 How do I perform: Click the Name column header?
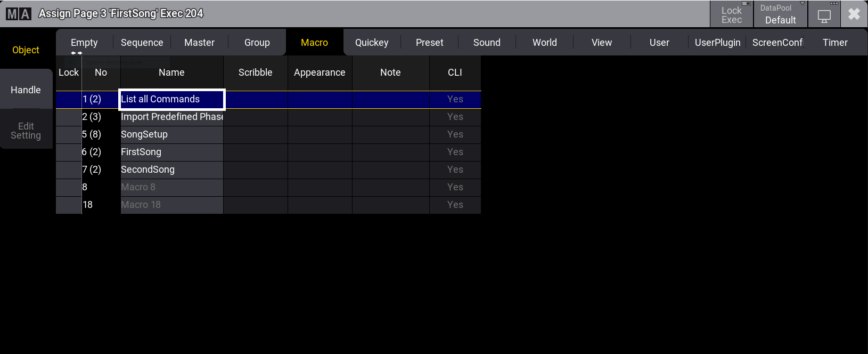click(171, 73)
